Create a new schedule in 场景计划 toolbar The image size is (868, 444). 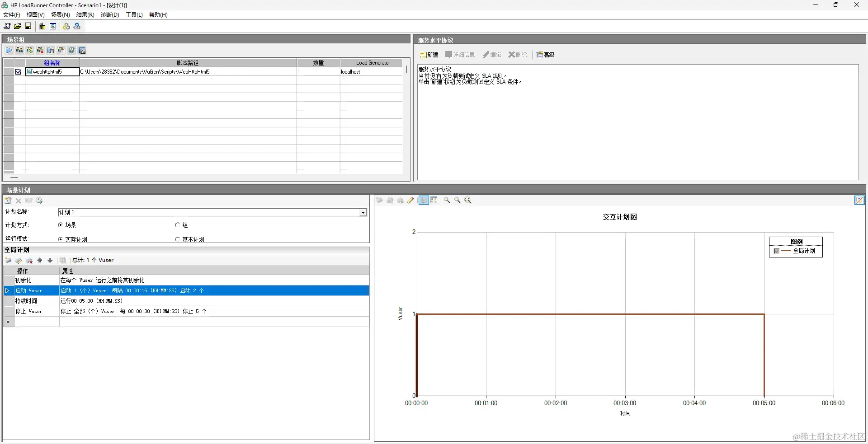coord(8,201)
